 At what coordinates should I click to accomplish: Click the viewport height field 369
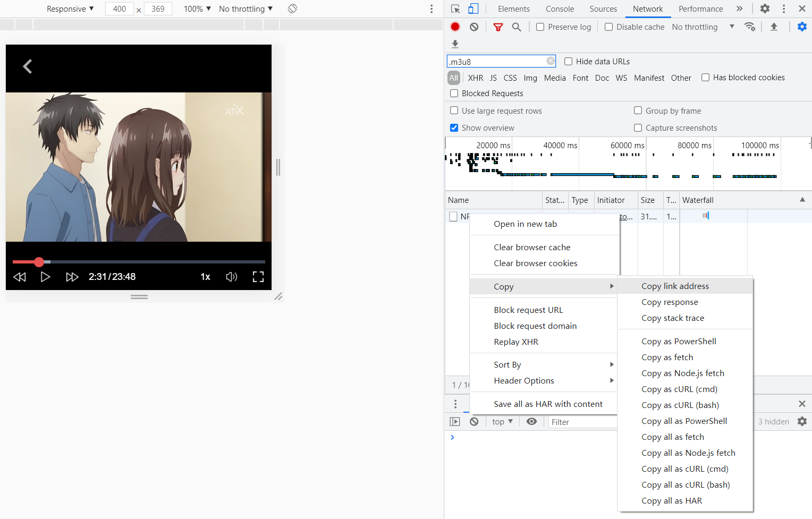(158, 8)
